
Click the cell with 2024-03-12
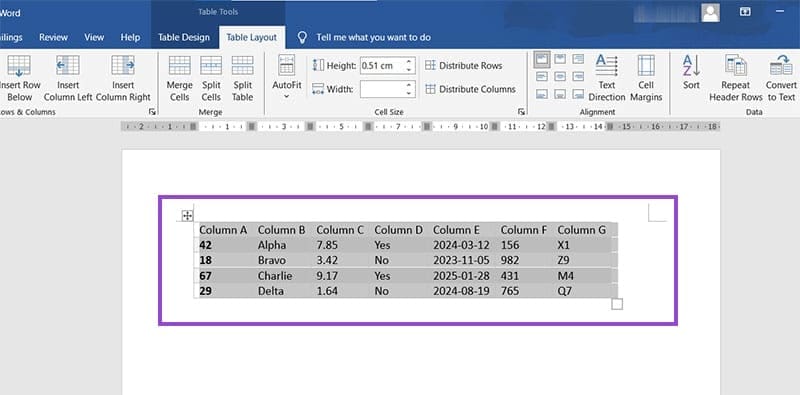[x=462, y=245]
